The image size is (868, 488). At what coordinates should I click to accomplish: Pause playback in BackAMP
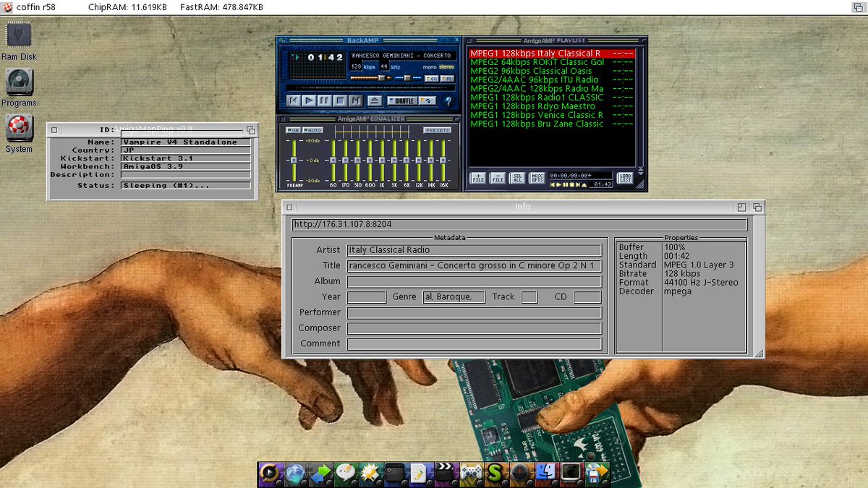(325, 100)
